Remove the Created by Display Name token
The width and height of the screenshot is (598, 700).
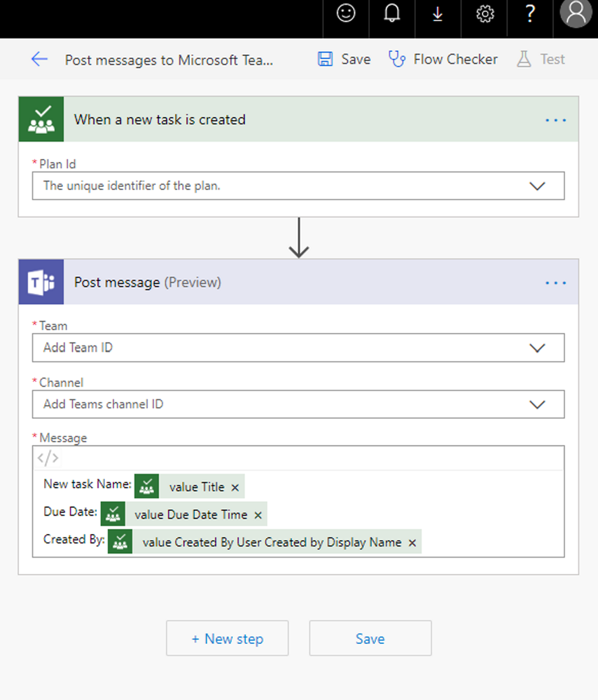pos(412,543)
